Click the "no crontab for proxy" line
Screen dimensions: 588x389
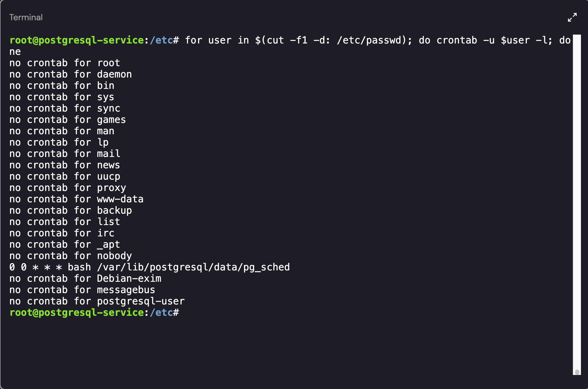click(x=68, y=188)
